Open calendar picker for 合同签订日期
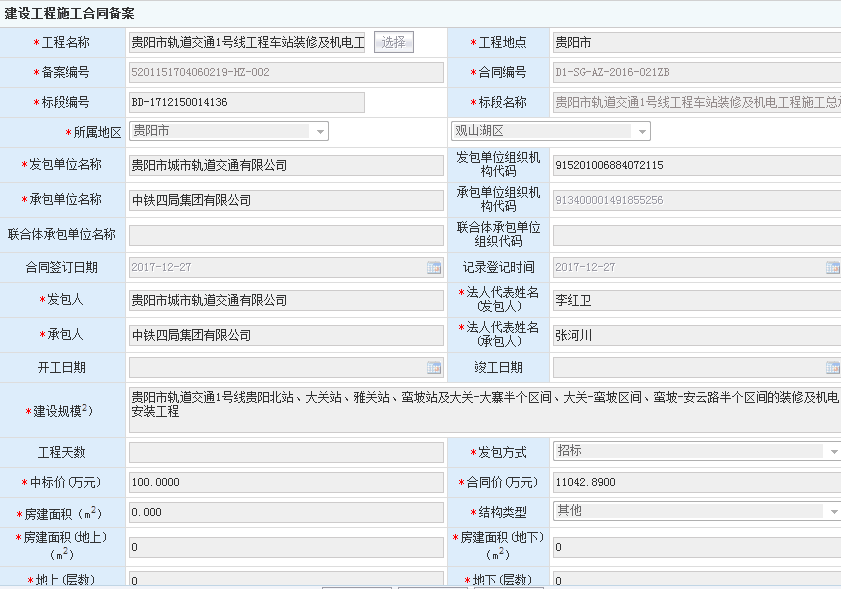The width and height of the screenshot is (841, 589). [x=434, y=268]
